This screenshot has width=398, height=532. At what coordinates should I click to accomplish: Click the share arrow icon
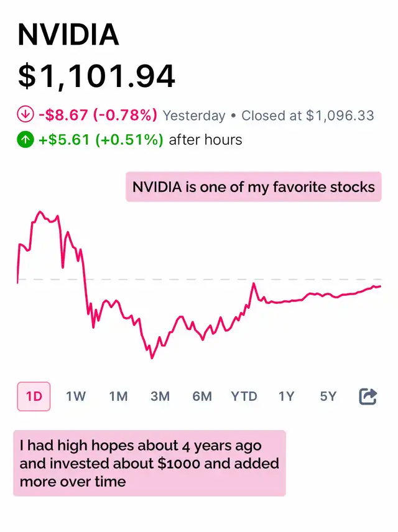point(368,397)
